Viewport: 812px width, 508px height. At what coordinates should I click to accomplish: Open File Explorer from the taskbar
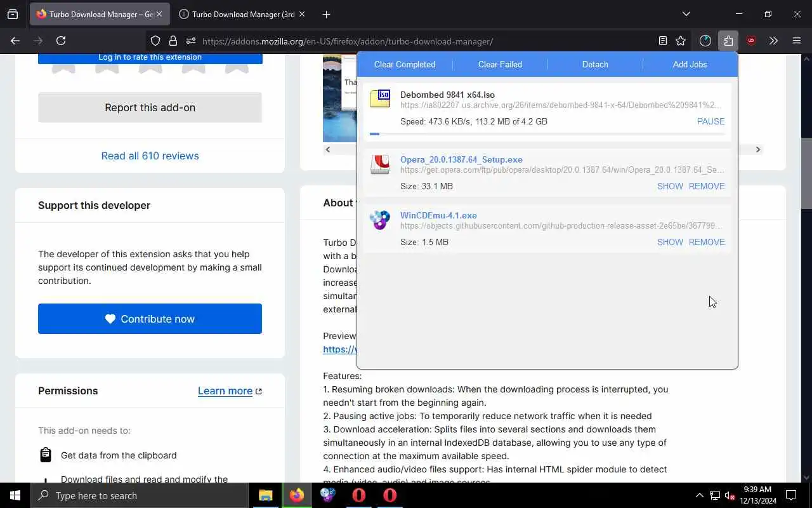(x=266, y=495)
